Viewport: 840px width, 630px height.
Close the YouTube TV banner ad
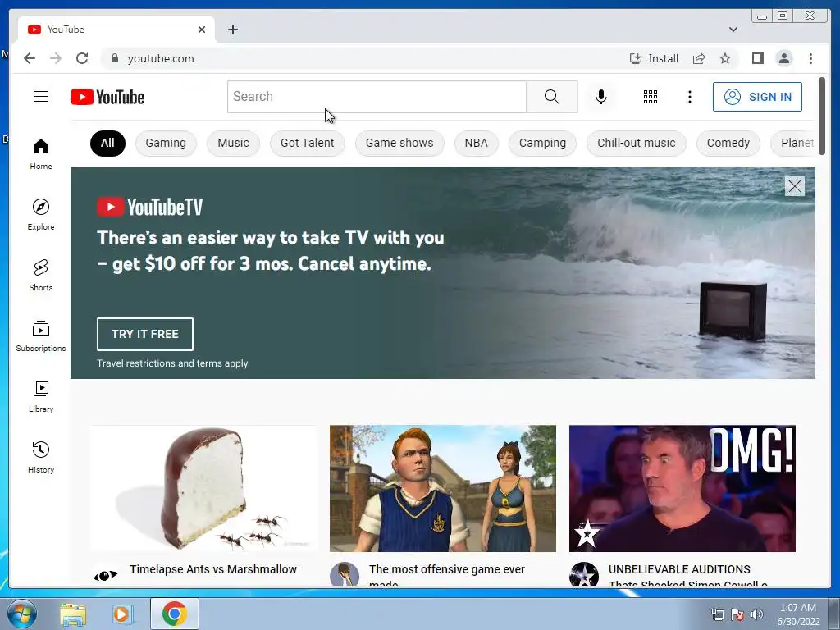[x=794, y=186]
